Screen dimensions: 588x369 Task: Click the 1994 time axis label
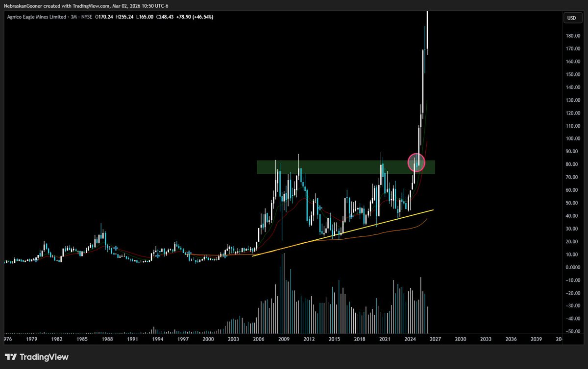coord(158,339)
